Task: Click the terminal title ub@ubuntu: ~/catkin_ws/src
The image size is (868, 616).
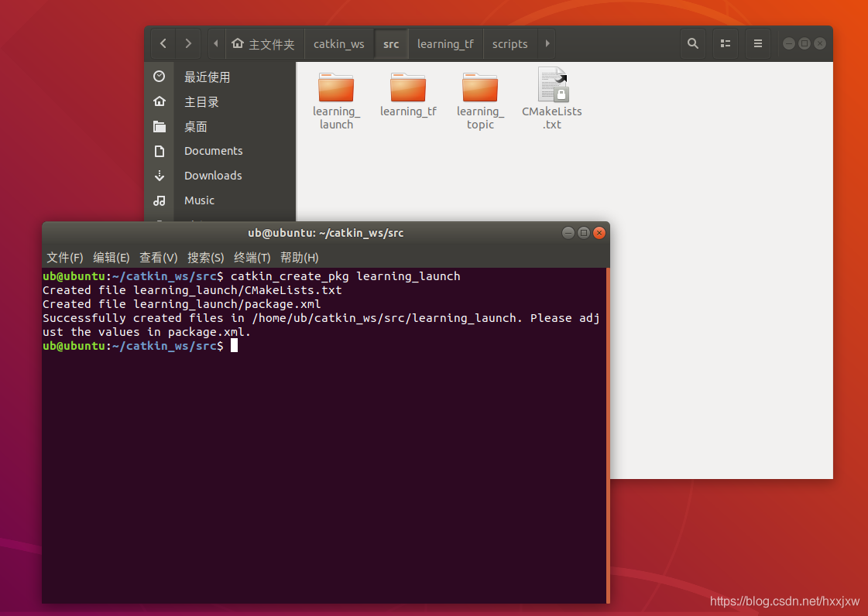Action: click(325, 233)
